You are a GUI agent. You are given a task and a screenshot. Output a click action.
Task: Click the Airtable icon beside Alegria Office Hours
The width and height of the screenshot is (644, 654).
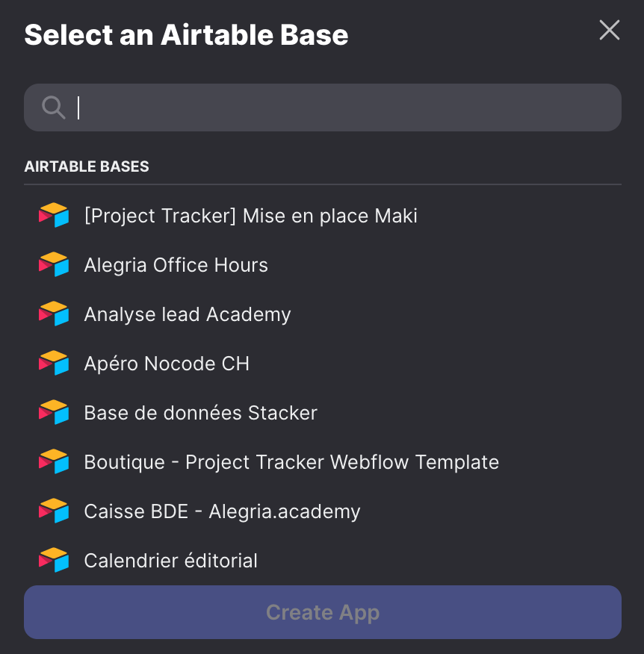(54, 264)
